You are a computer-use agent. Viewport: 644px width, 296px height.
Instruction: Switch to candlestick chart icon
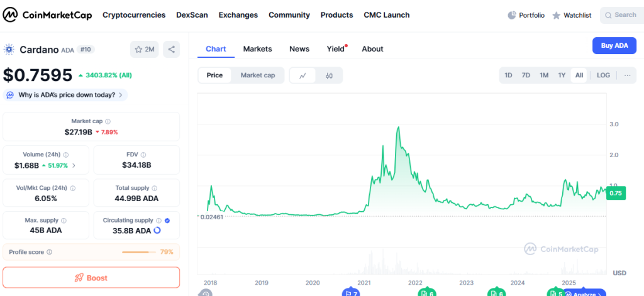329,75
